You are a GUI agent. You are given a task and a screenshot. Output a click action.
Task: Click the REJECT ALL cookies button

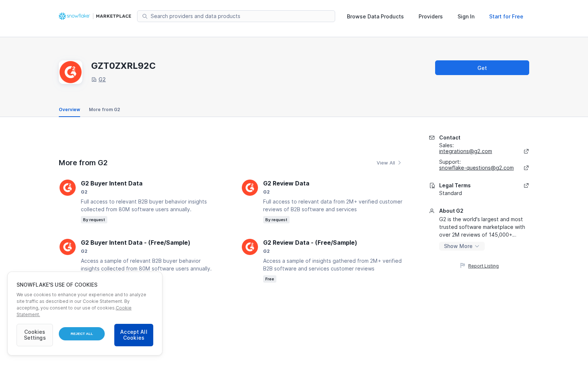coord(82,334)
